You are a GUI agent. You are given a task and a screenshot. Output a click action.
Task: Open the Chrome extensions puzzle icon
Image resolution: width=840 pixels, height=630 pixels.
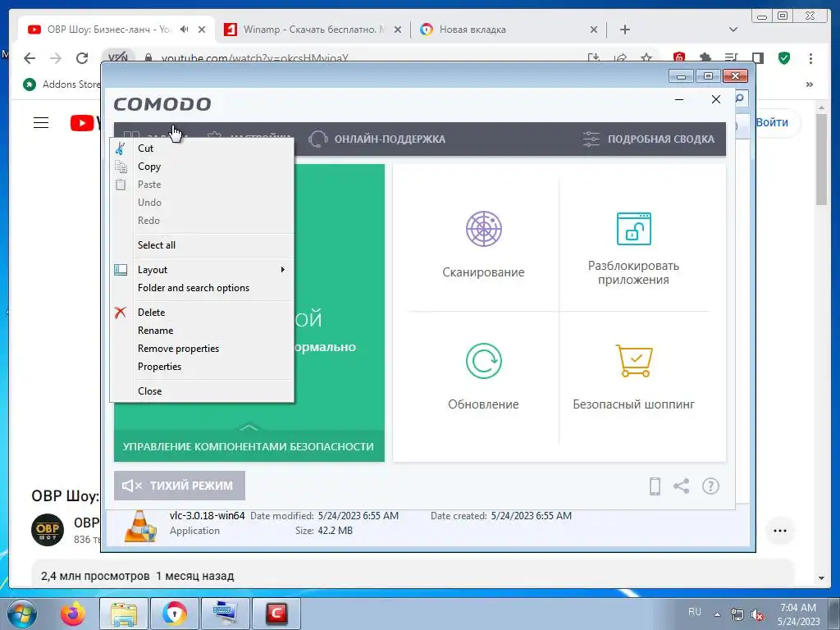(705, 58)
